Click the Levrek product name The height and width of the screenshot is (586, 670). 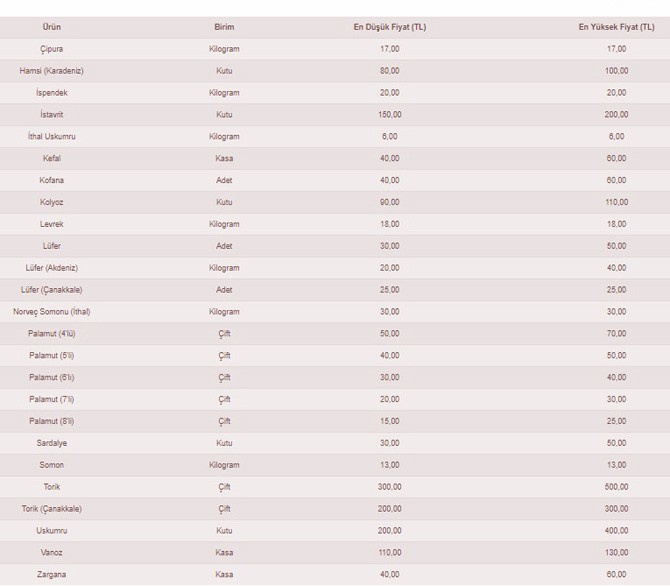(x=52, y=224)
